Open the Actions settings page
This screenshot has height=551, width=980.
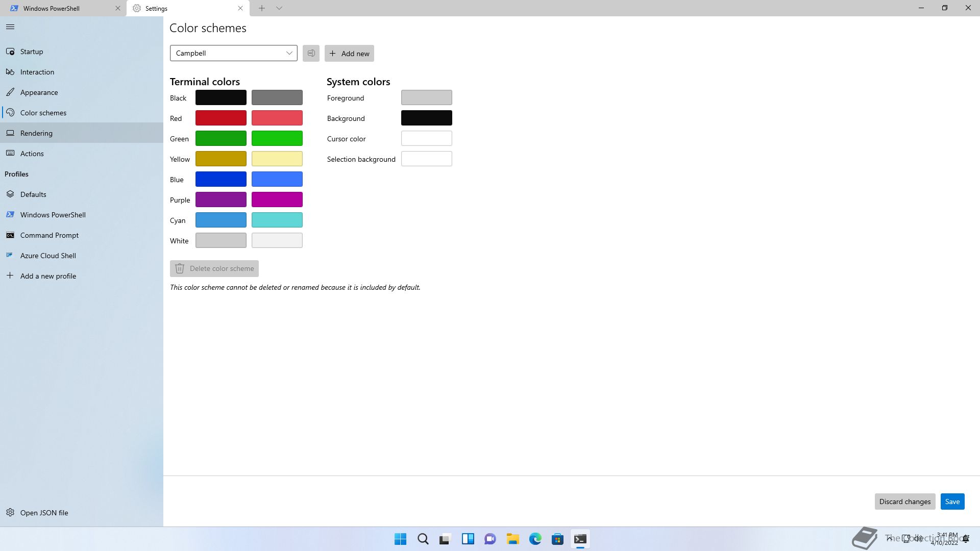pyautogui.click(x=82, y=154)
